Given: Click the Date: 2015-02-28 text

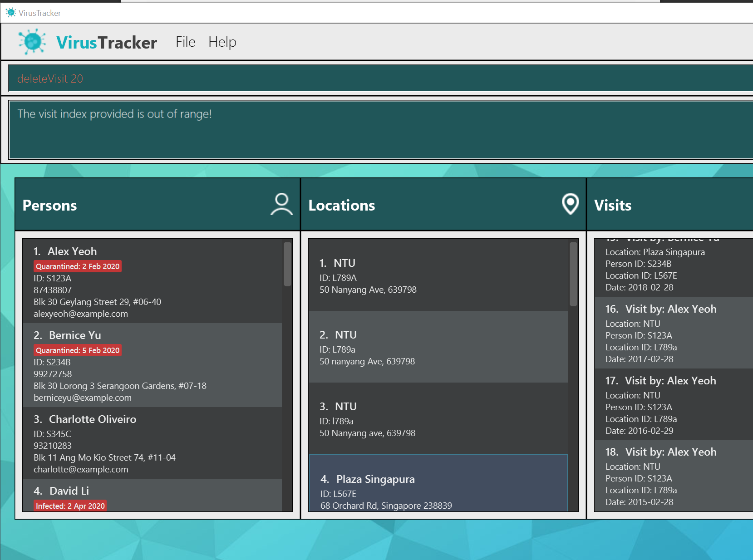Looking at the screenshot, I should click(640, 502).
